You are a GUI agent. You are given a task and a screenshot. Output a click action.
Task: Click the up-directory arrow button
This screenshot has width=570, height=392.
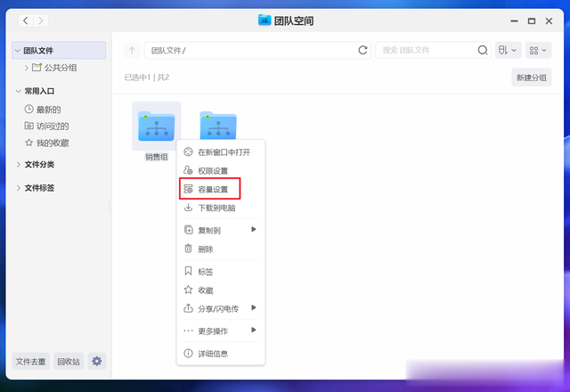point(132,50)
